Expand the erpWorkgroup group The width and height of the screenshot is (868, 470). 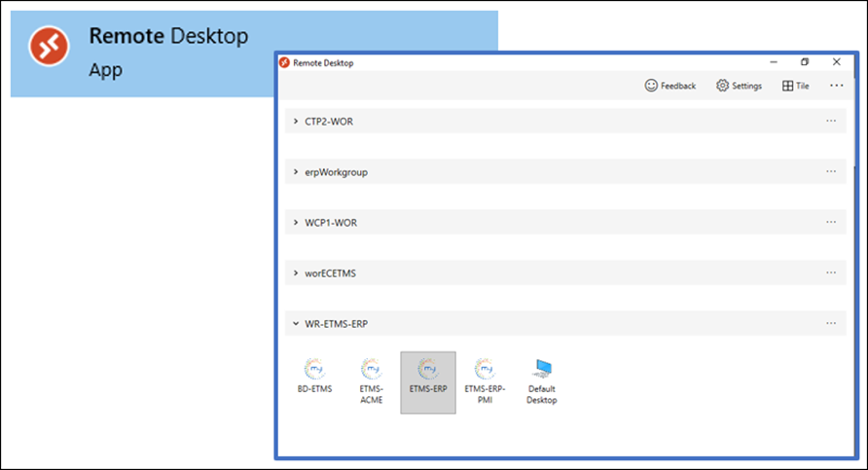296,172
